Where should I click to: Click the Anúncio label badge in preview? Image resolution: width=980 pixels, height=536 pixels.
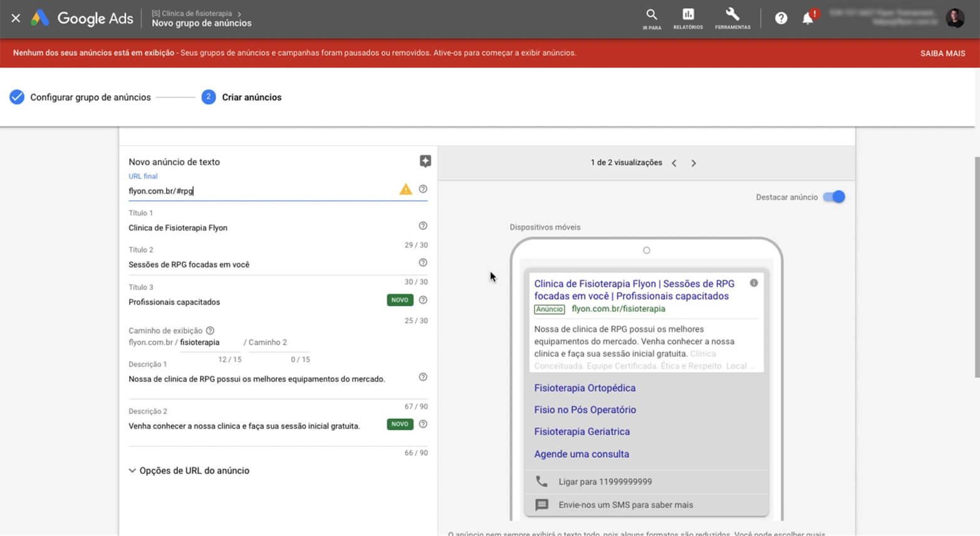(550, 309)
